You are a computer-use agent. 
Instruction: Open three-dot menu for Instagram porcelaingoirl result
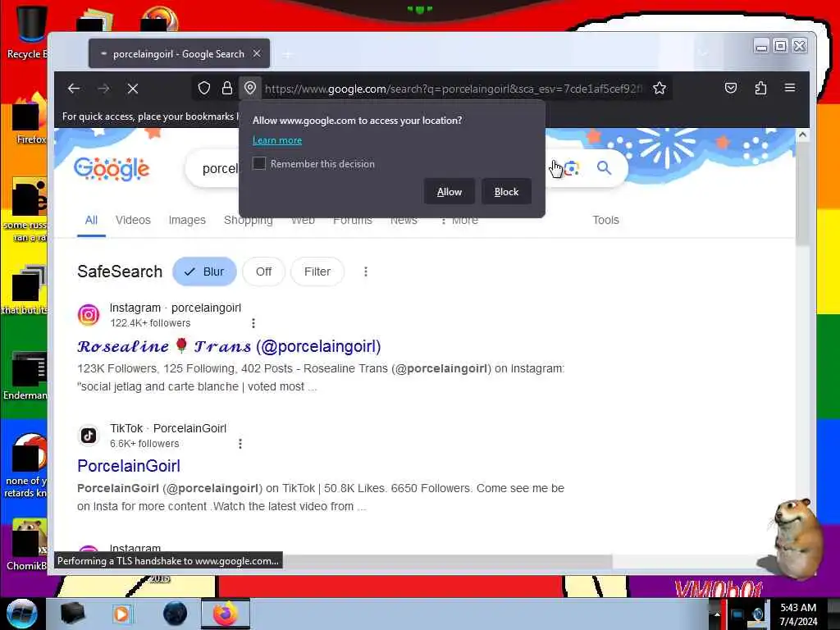[x=253, y=323]
